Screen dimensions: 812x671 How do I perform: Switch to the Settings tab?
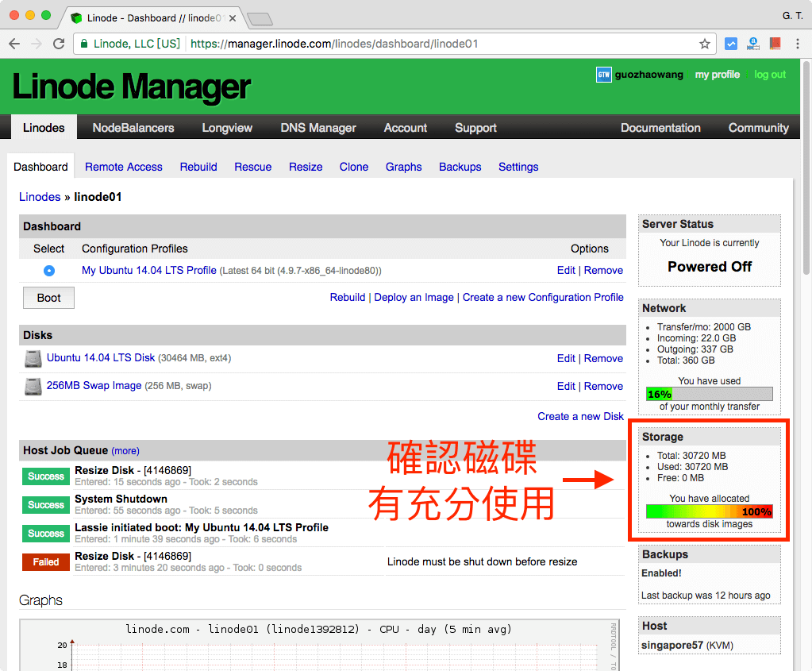pyautogui.click(x=518, y=167)
